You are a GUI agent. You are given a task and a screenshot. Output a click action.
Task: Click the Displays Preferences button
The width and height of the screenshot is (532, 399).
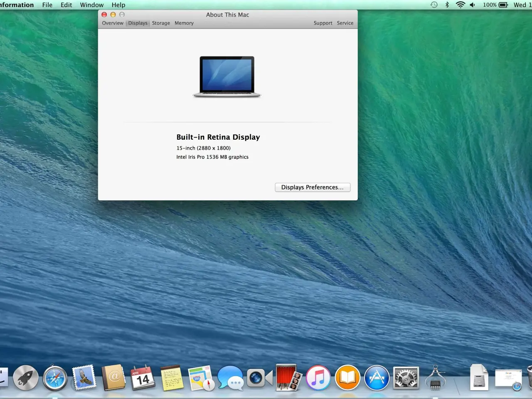click(x=313, y=187)
